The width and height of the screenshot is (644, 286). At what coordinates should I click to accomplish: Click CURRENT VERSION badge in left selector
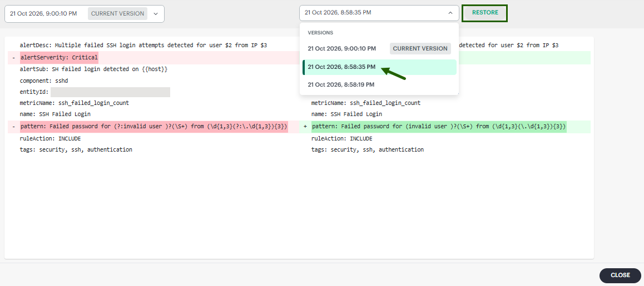[x=117, y=13]
